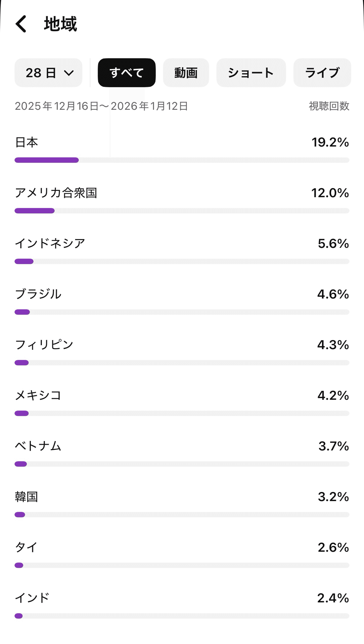
Task: Select the ブラジル region entry
Action: (182, 301)
